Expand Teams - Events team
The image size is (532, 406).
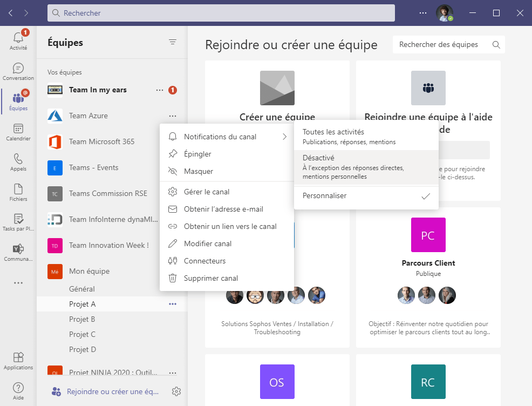coord(94,167)
